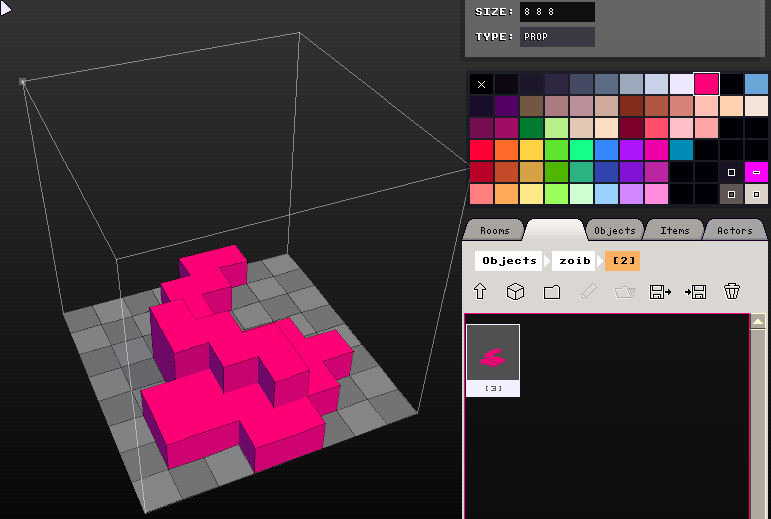This screenshot has height=519, width=771.
Task: Pick the lavender swatch in bottom row
Action: click(631, 194)
